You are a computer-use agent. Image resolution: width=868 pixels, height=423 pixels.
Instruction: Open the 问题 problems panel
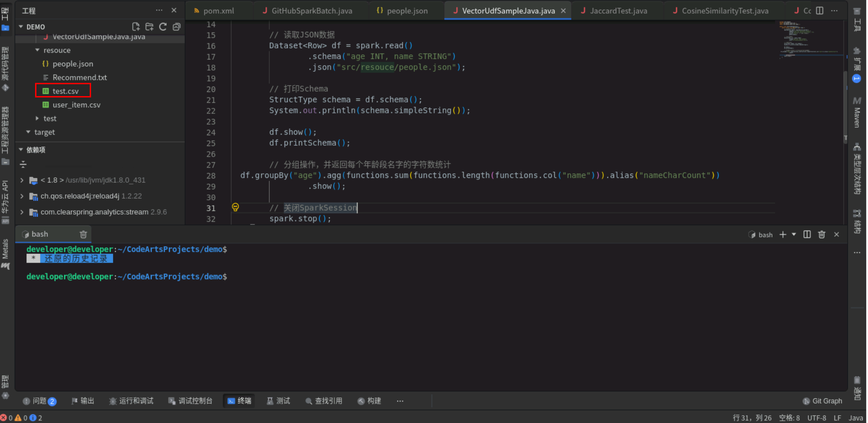pyautogui.click(x=39, y=401)
